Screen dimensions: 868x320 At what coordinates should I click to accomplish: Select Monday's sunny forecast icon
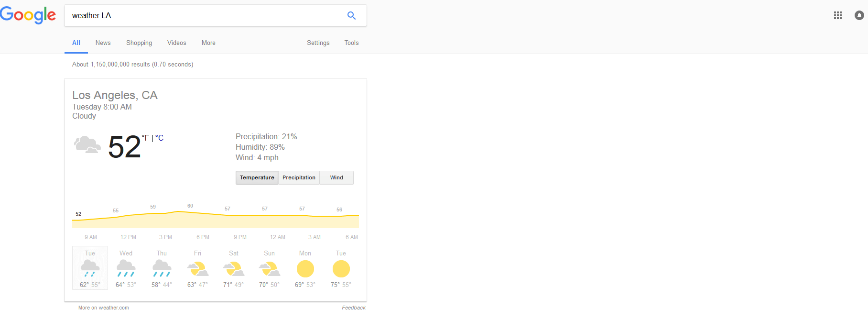[x=305, y=269]
